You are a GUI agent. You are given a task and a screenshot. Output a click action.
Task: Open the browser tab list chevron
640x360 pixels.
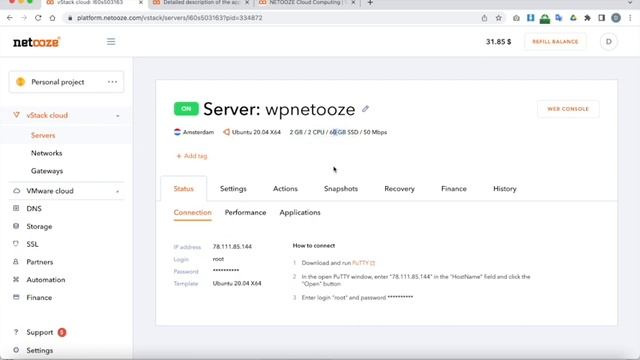[630, 2]
